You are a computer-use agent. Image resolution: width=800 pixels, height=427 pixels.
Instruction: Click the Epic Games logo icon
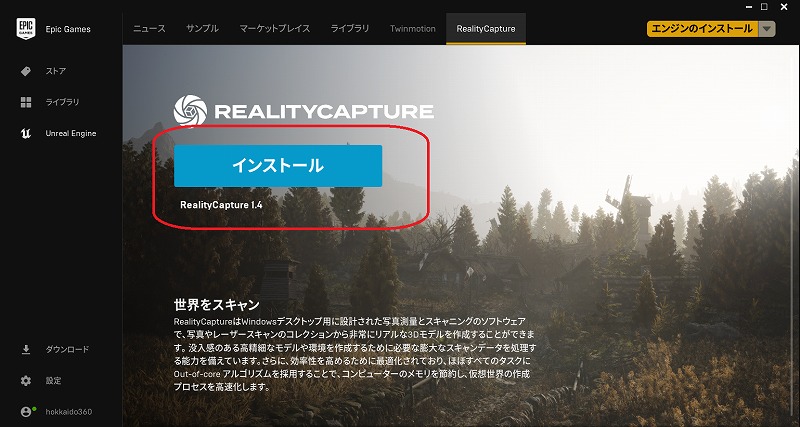[26, 29]
